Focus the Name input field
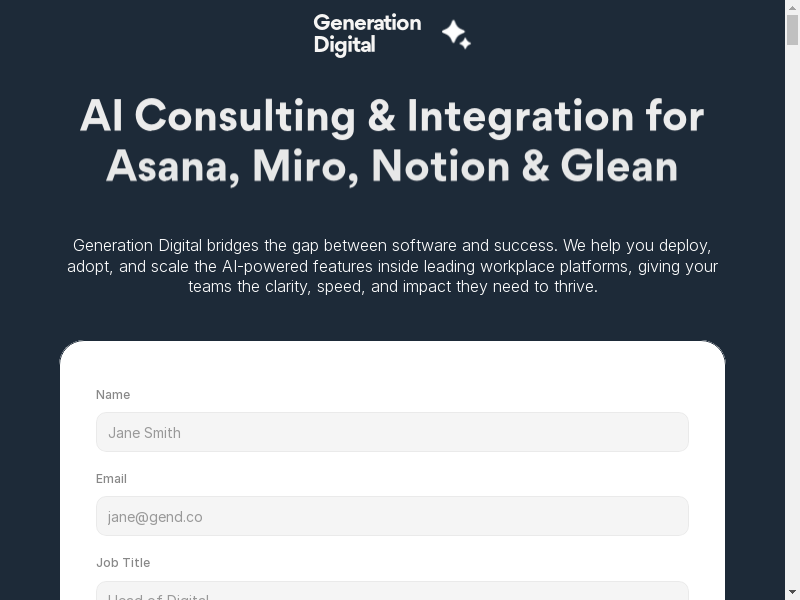 click(x=392, y=432)
